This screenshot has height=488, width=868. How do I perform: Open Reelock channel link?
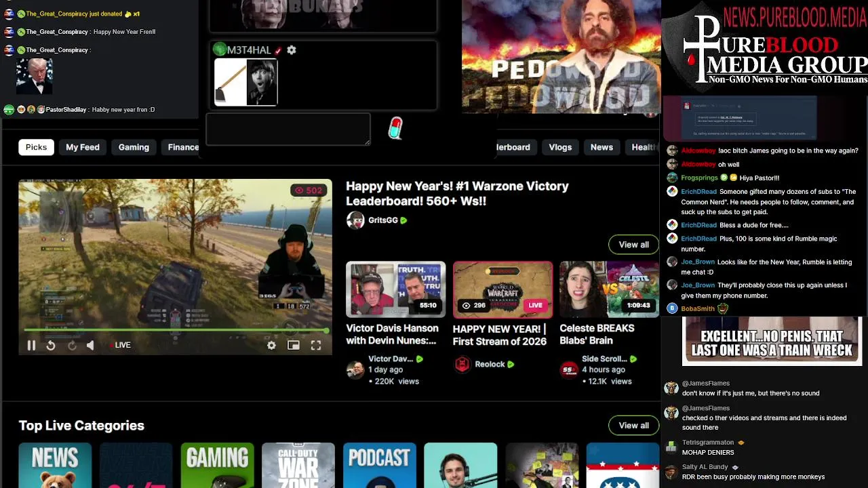490,364
